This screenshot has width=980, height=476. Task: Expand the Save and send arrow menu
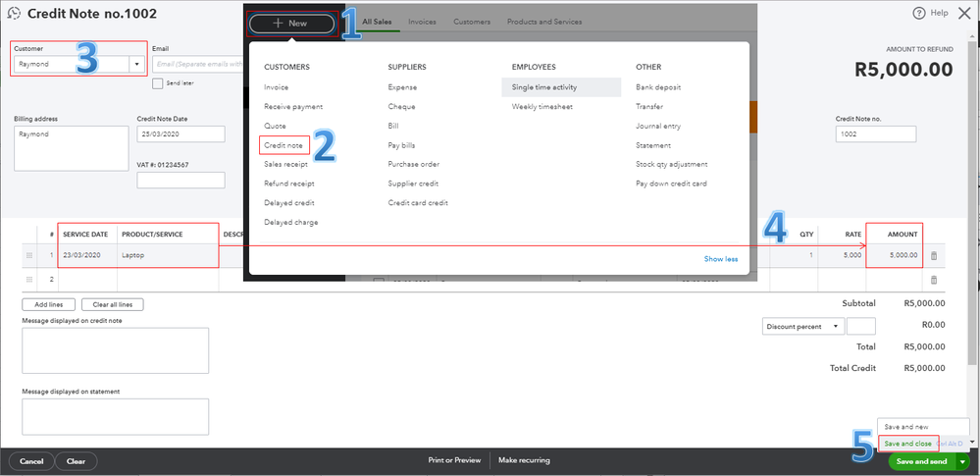click(962, 461)
